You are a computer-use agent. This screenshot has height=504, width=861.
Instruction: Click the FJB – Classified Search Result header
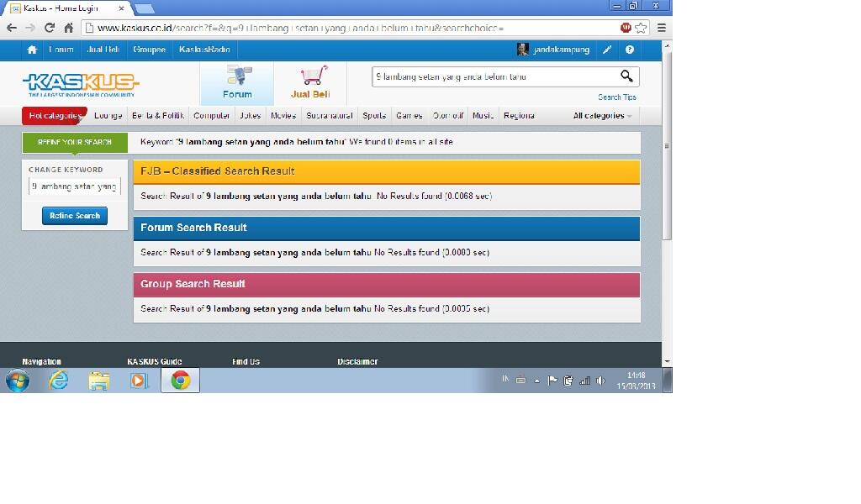(387, 171)
